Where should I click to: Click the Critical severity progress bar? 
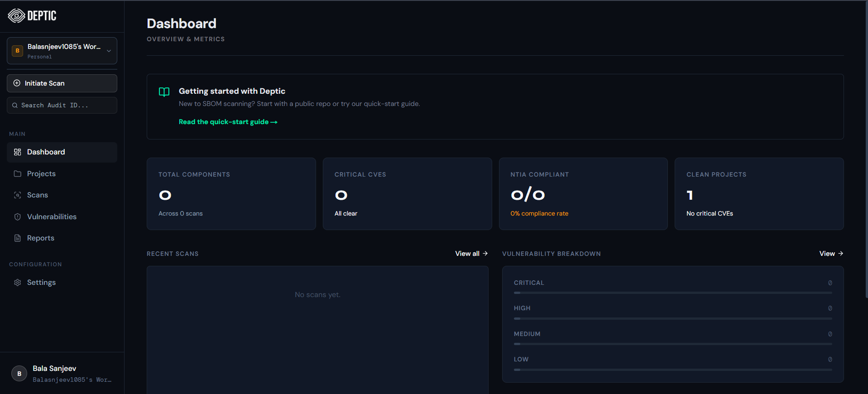673,293
